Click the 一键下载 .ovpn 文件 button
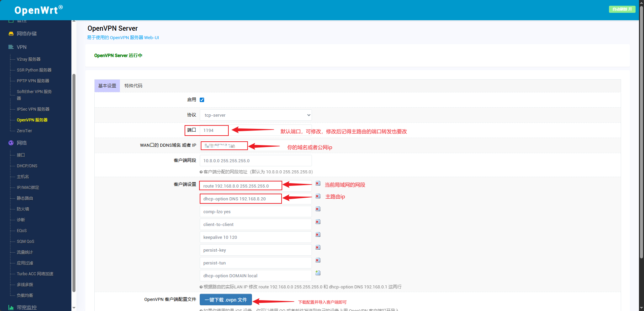 [226, 300]
